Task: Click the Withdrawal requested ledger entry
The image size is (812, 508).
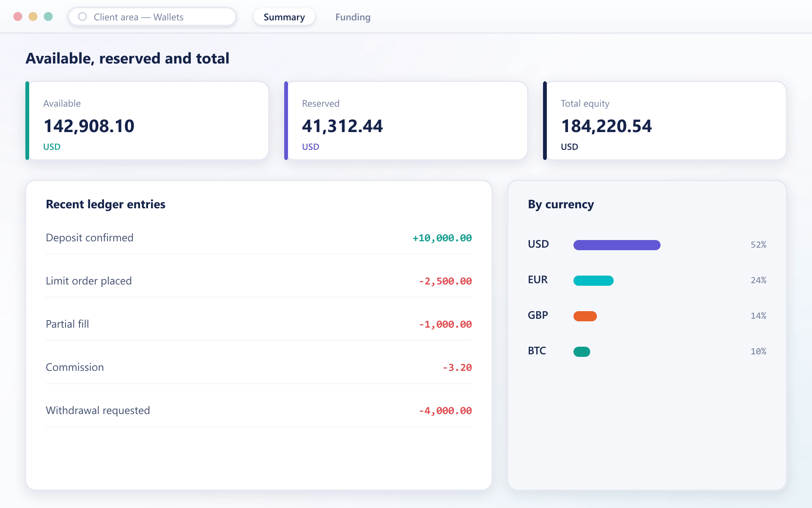Action: [259, 411]
